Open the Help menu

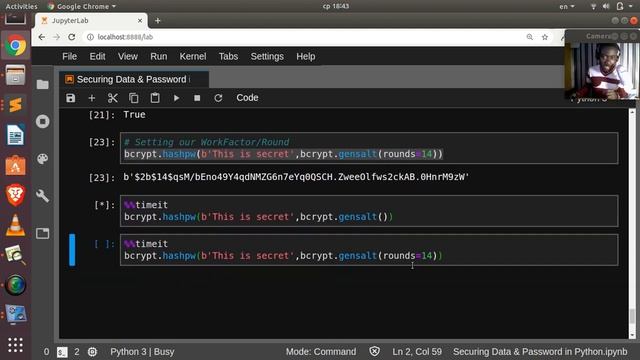[306, 56]
